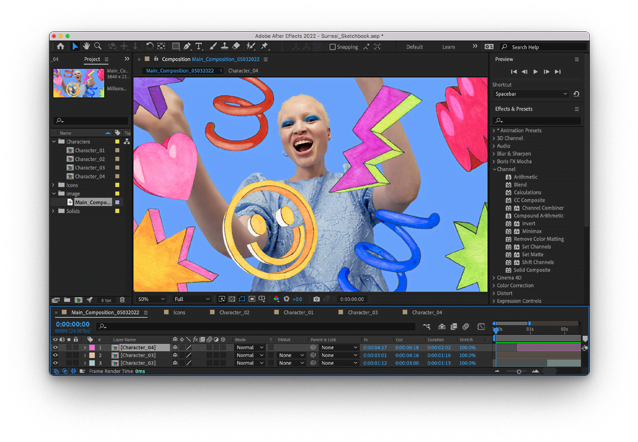
Task: Switch to the Learn workspace
Action: click(449, 47)
